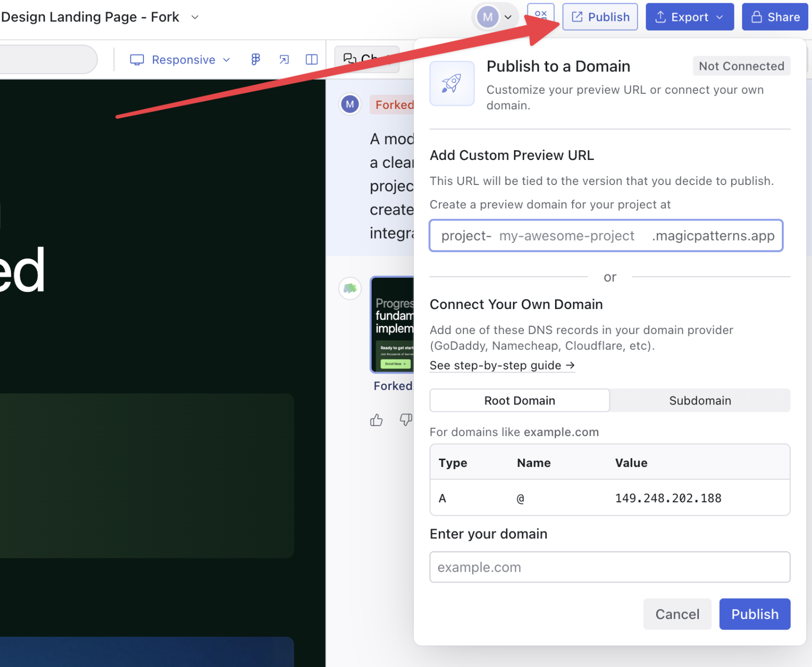Screen dimensions: 812x667
Task: Click the blue Publish confirmation button
Action: 755,614
